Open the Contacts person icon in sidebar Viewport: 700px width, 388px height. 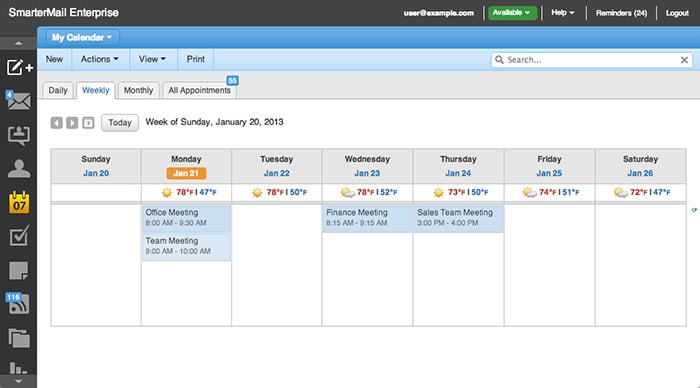pyautogui.click(x=19, y=169)
